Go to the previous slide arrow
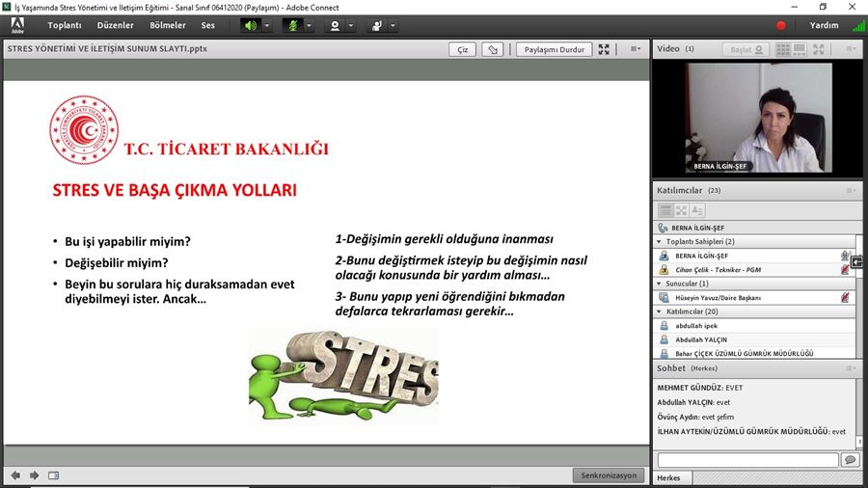 click(15, 474)
